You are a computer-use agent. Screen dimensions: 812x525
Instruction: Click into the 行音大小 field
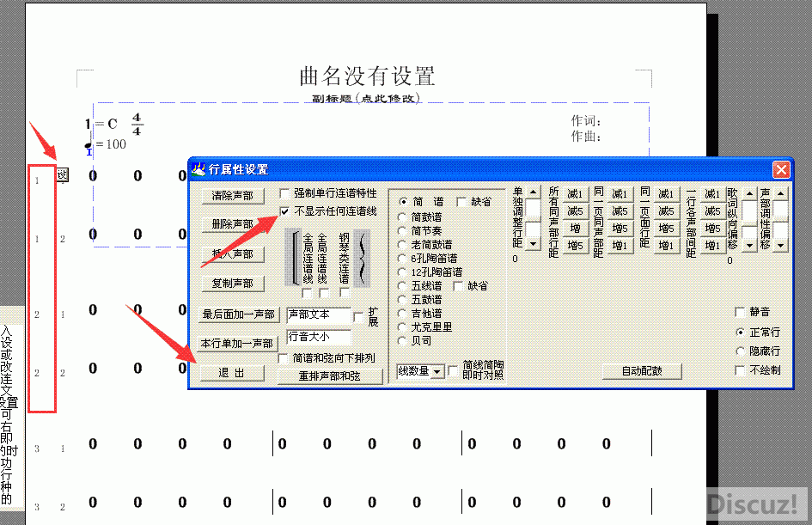point(319,337)
